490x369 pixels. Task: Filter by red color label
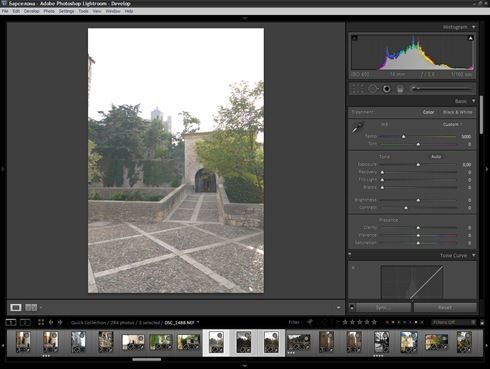[387, 322]
